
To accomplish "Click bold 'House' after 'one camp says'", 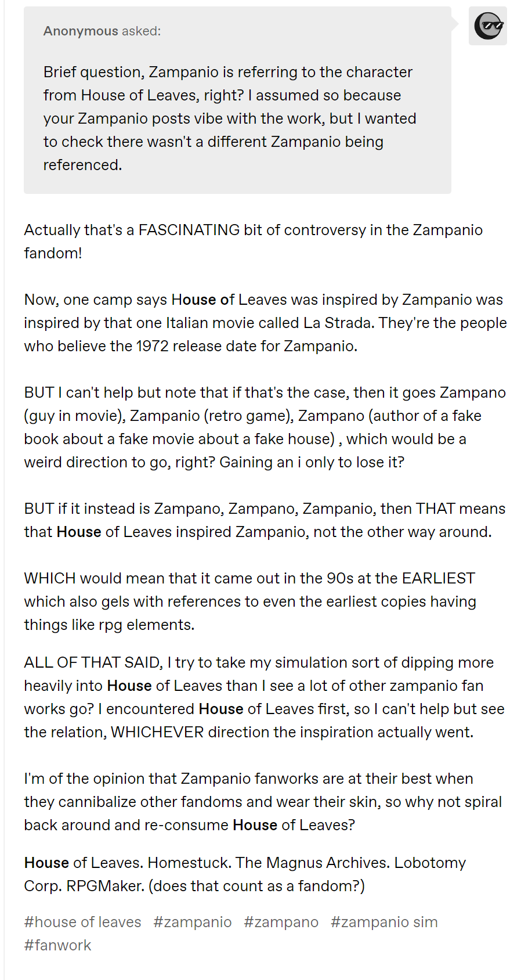I will (194, 300).
